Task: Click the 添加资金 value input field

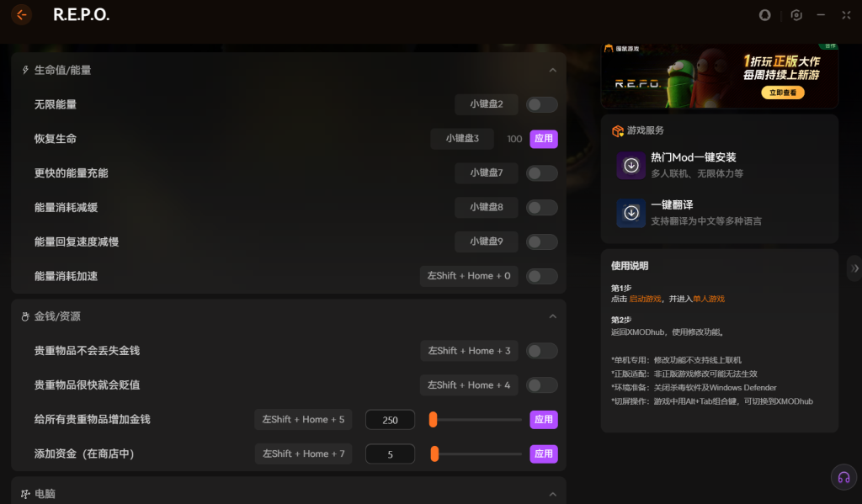Action: [x=390, y=454]
